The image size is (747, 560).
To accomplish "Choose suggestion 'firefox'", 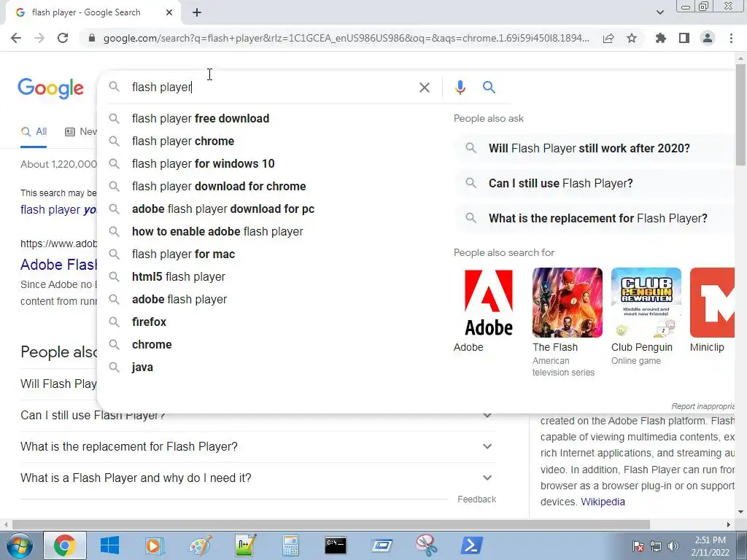I will [274, 322].
